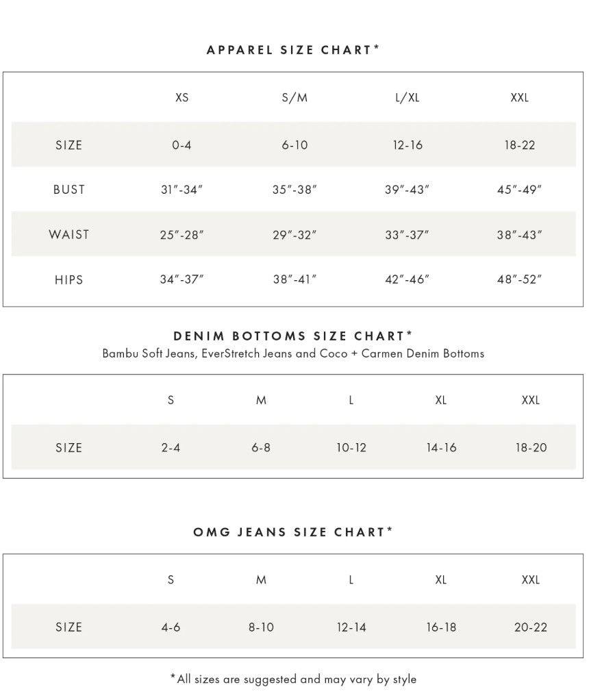
Task: Click the HIPS row label
Action: [68, 279]
